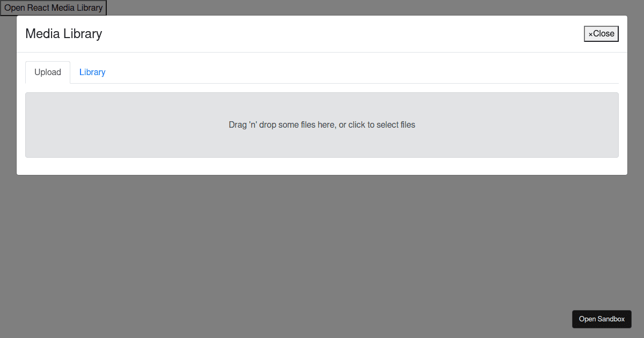This screenshot has height=338, width=644.
Task: Click the white modal footer below the dropzone
Action: coord(322,166)
